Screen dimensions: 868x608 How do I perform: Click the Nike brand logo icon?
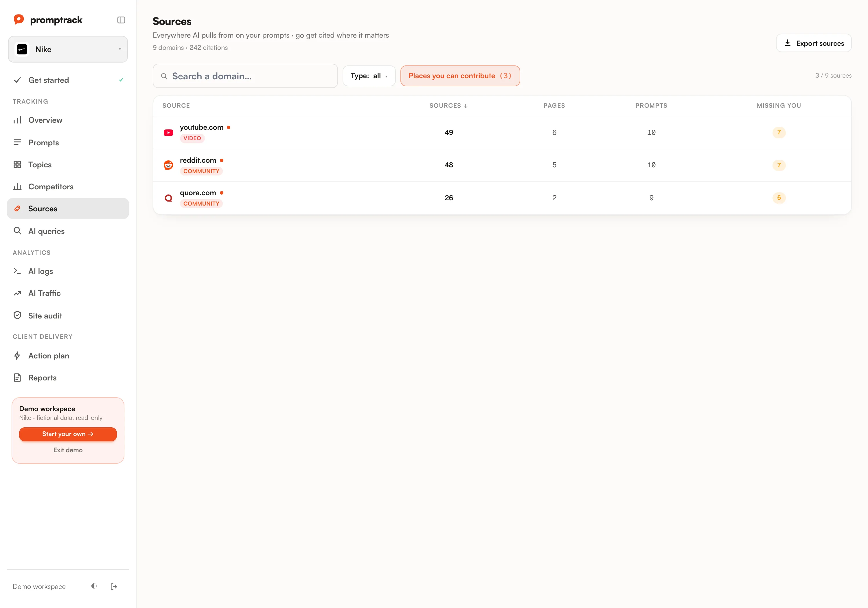[22, 49]
